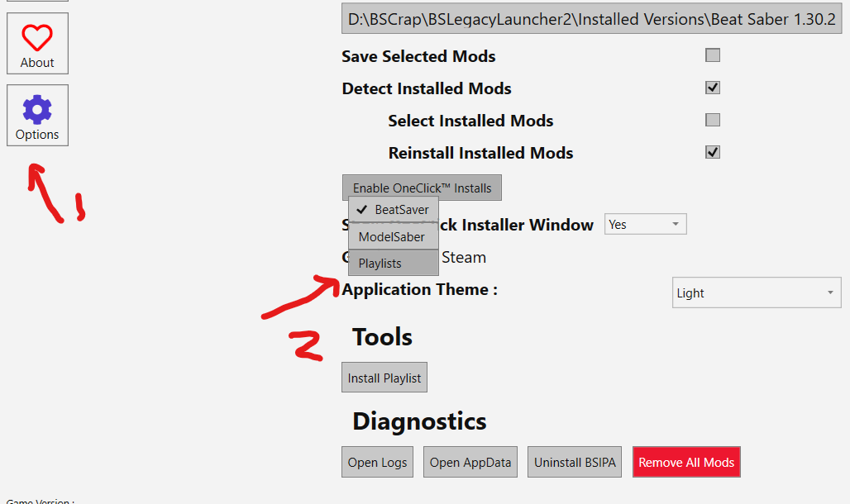Screen dimensions: 850x504
Task: Click the Install Playlist button
Action: coord(384,378)
